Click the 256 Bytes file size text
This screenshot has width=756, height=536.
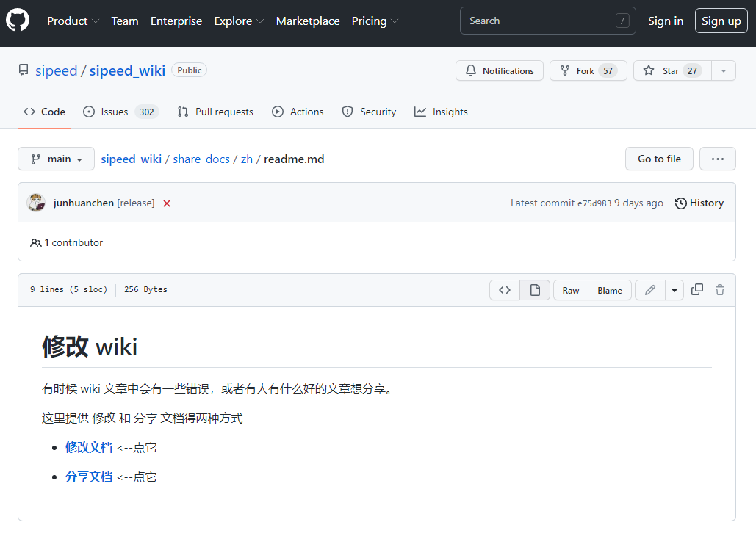coord(145,289)
